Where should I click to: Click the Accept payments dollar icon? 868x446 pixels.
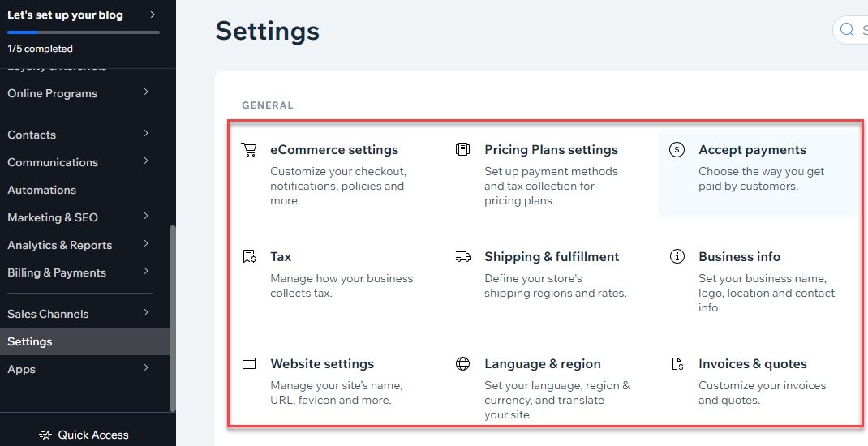click(x=677, y=149)
